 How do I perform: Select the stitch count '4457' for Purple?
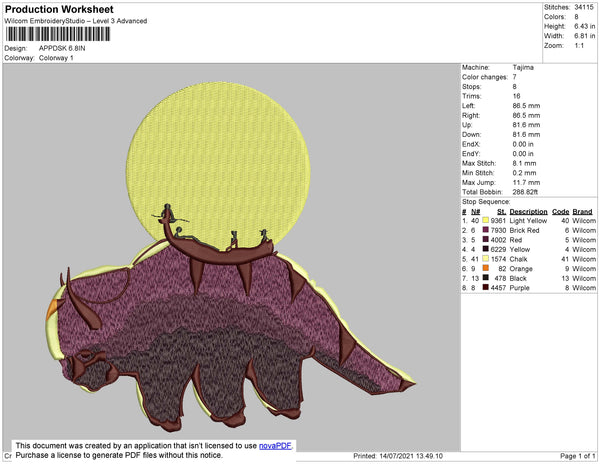click(498, 288)
